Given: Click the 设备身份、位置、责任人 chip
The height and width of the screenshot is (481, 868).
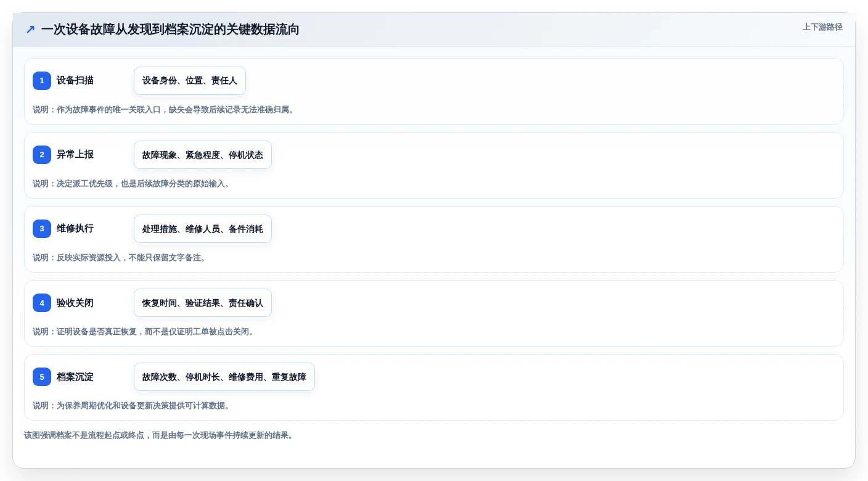Looking at the screenshot, I should click(190, 81).
